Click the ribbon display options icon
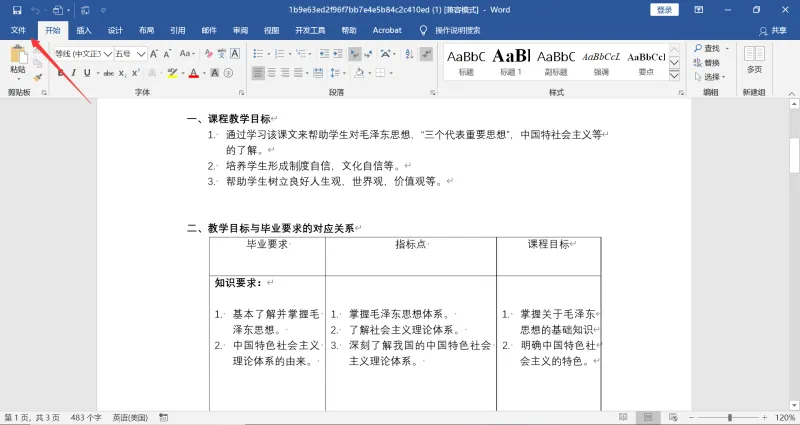The image size is (800, 425). 698,10
